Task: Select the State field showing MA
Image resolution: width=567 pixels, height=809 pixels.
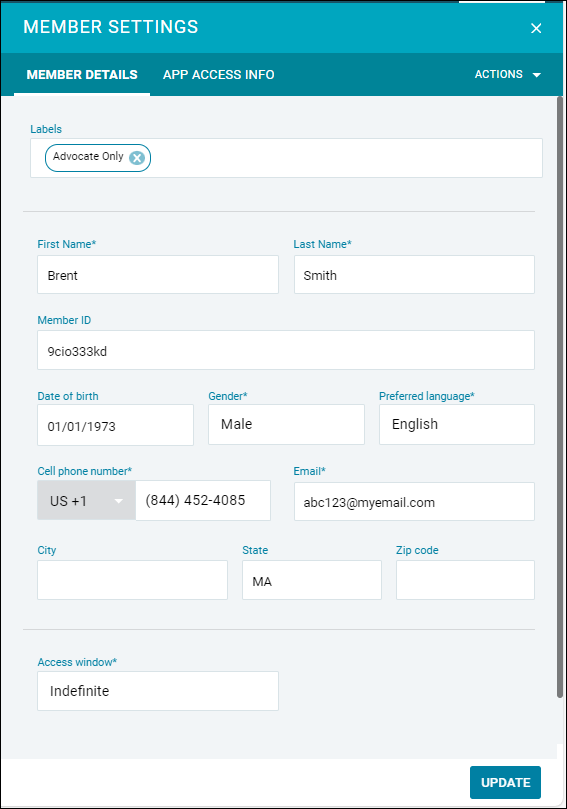Action: (x=312, y=580)
